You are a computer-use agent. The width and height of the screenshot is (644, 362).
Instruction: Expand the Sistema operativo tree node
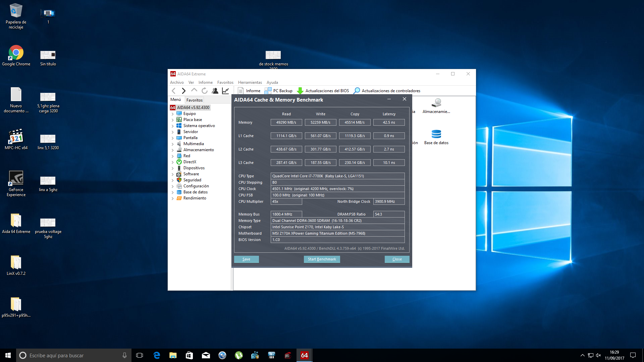coord(173,126)
